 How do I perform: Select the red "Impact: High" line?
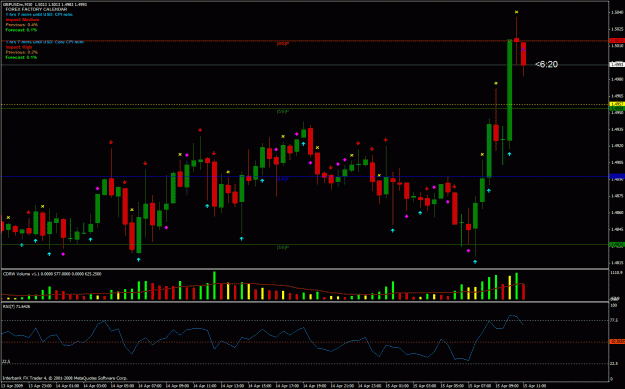[x=19, y=47]
